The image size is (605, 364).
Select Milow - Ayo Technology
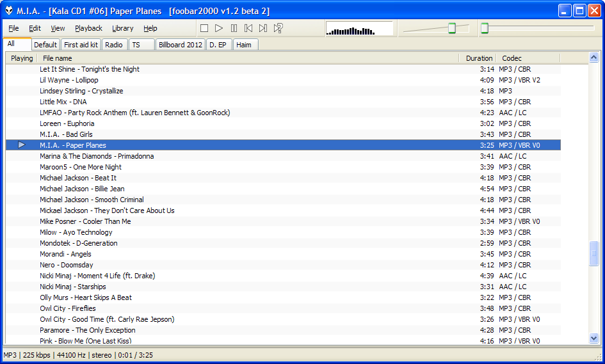pos(283,232)
